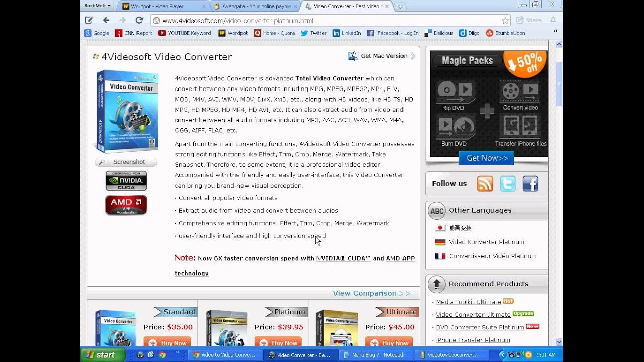This screenshot has width=644, height=362.
Task: Open the StumbleUpon bookmark
Action: point(505,33)
